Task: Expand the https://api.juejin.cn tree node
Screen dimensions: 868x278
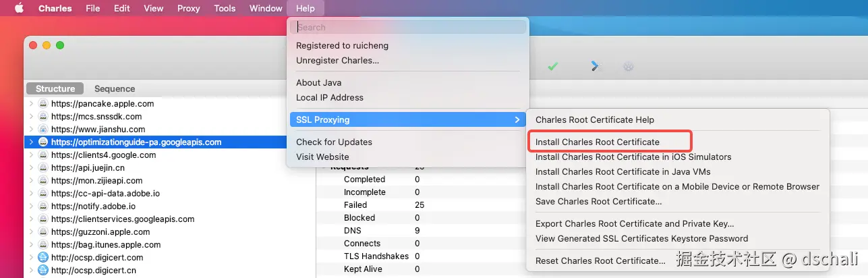Action: [x=31, y=168]
